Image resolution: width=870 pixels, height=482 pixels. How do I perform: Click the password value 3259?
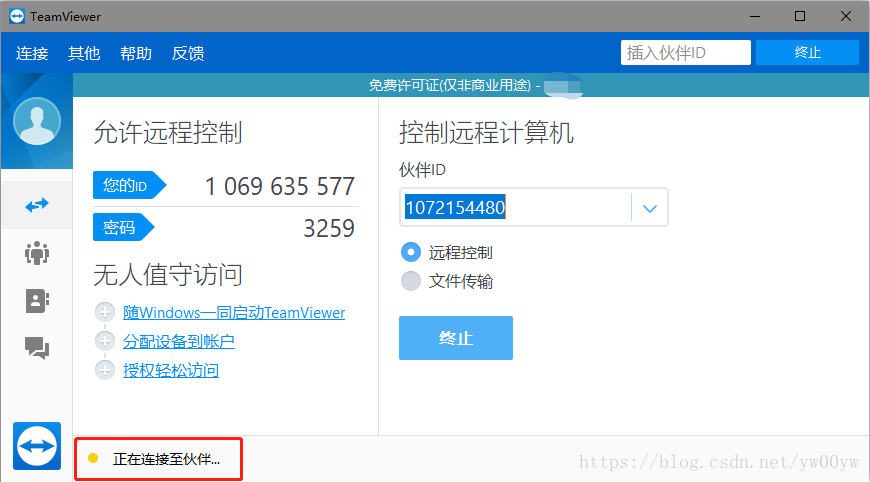(328, 229)
